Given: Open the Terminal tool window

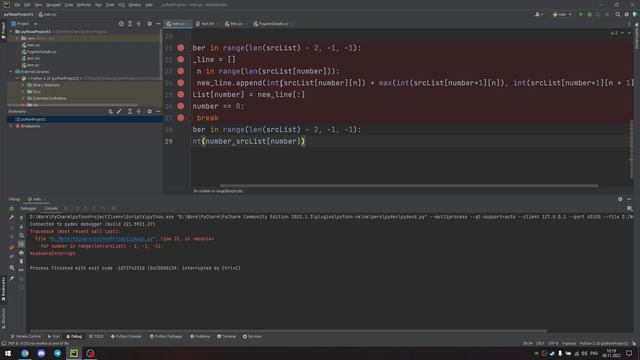Looking at the screenshot, I should 227,337.
